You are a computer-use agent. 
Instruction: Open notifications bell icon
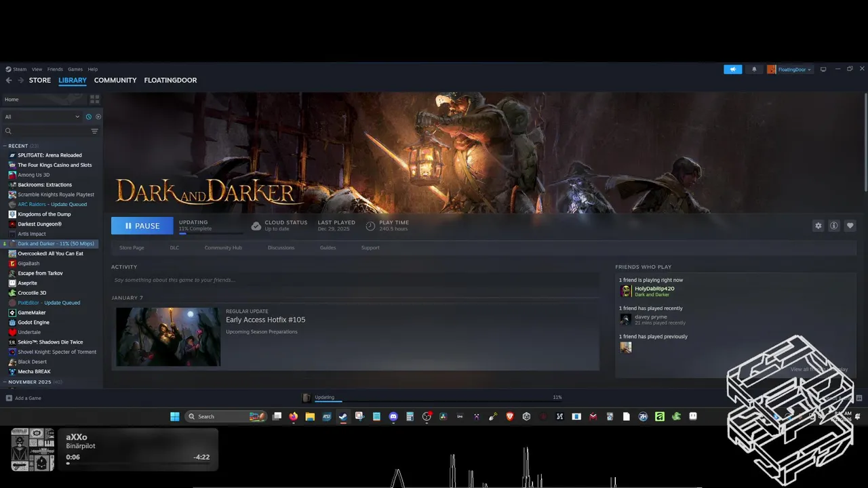coord(754,69)
